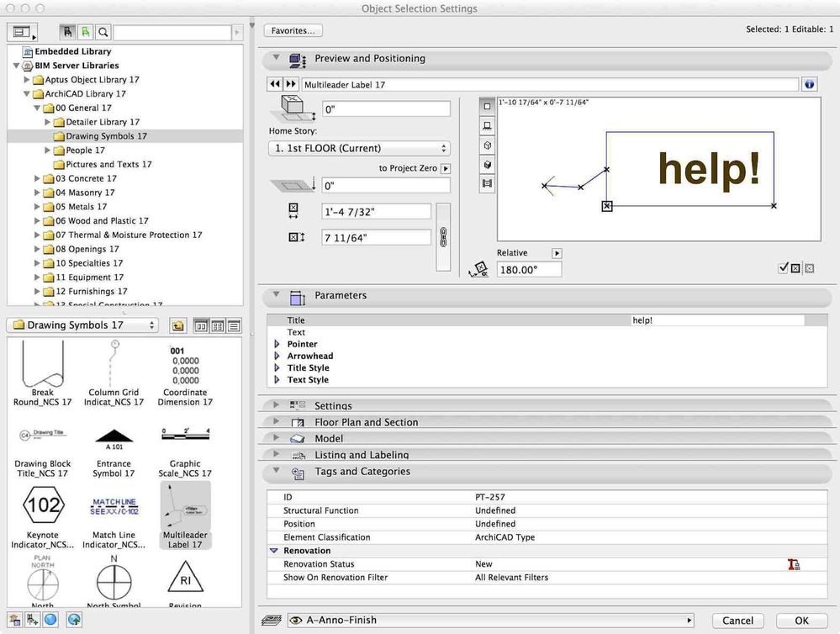
Task: Click the renovation status override icon
Action: (x=793, y=564)
